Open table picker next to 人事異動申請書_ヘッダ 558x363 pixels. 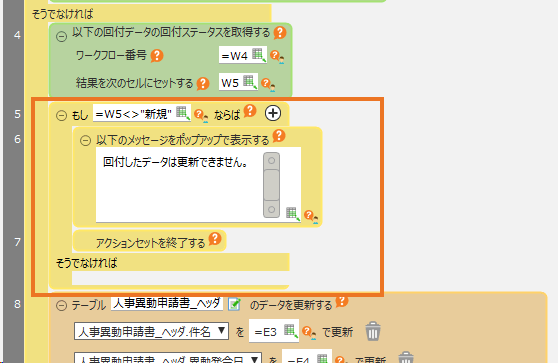pyautogui.click(x=234, y=305)
